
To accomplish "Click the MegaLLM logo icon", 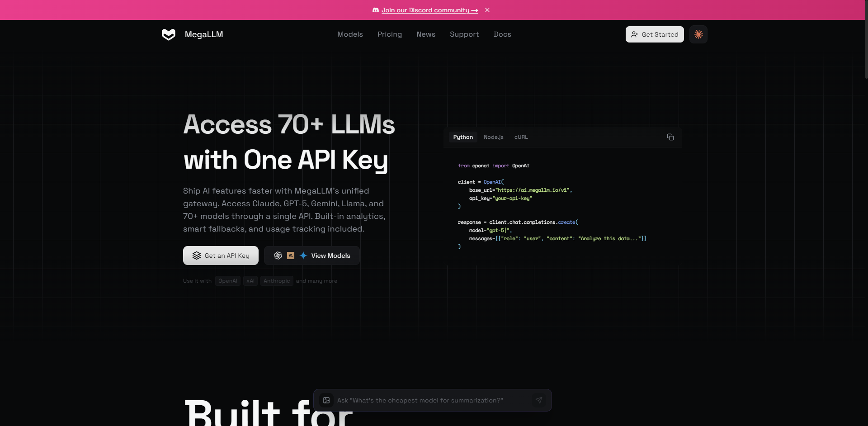I will [x=169, y=34].
